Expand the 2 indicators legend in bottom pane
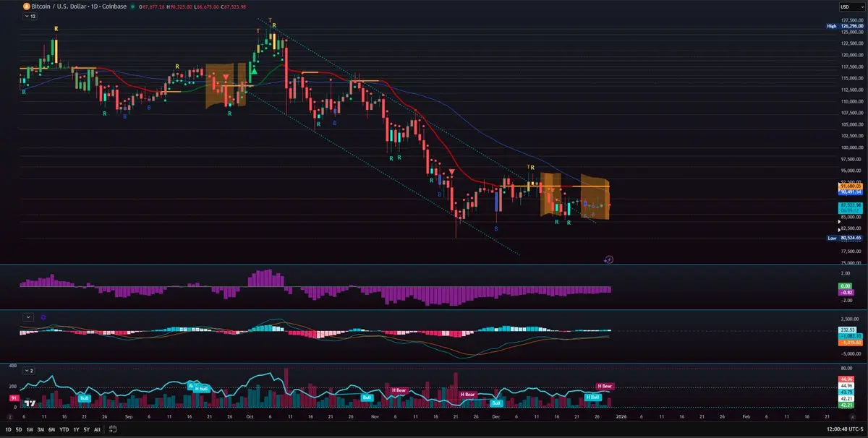868x438 pixels. click(x=29, y=370)
